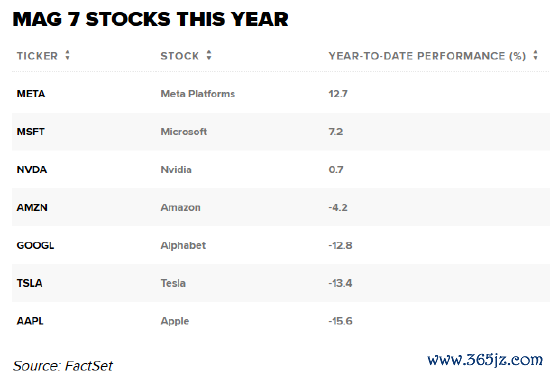Click the sort arrows next to STOCK

click(x=209, y=55)
